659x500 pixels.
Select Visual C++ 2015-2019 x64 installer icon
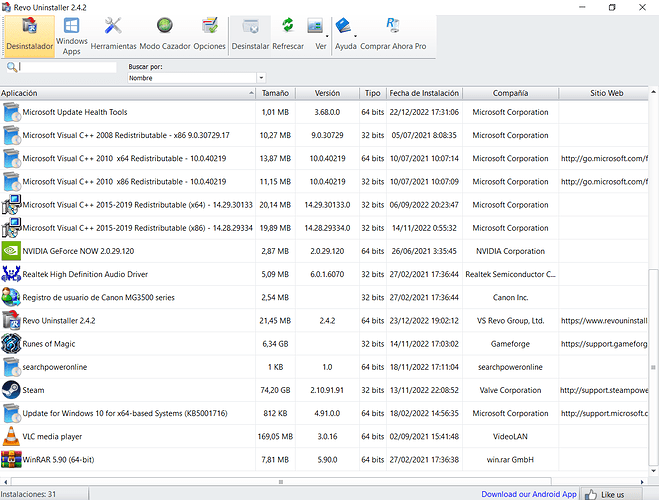coord(11,205)
